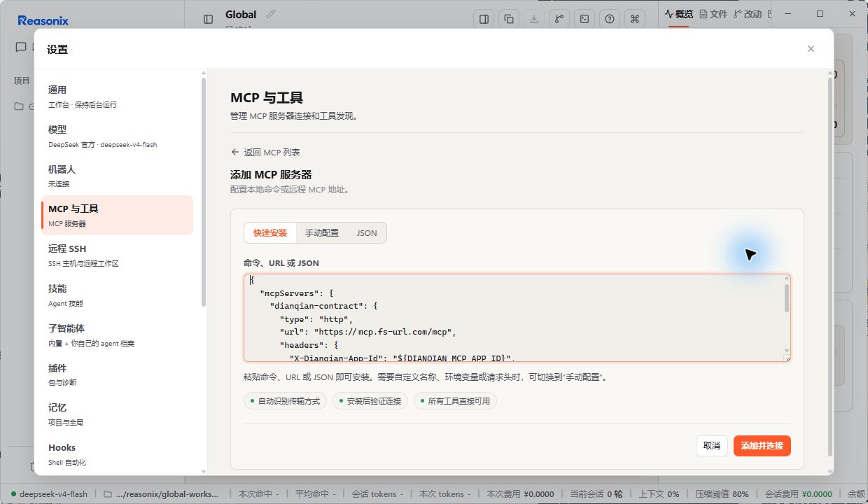Click pencil icon to rename Global
Viewport: 868px width, 504px height.
click(271, 14)
